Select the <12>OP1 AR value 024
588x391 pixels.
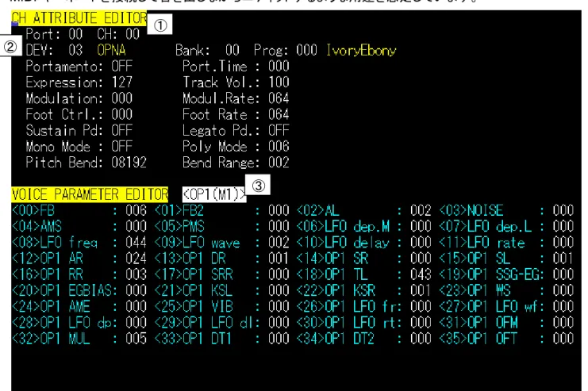[x=136, y=259]
